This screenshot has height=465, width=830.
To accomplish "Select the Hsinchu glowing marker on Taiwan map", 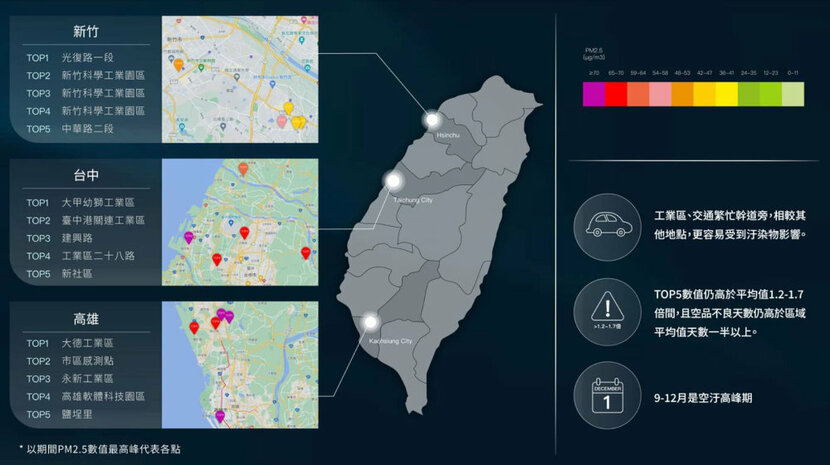I will [x=433, y=119].
